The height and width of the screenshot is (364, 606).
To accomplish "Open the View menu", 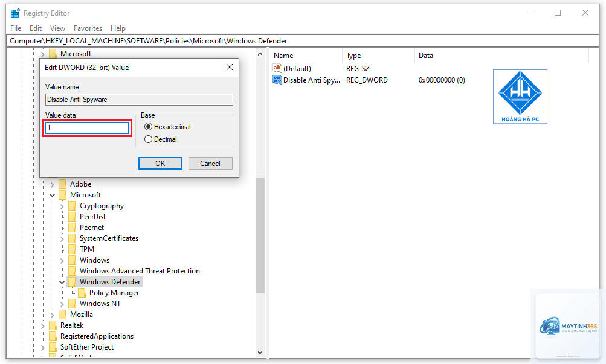I will point(57,28).
